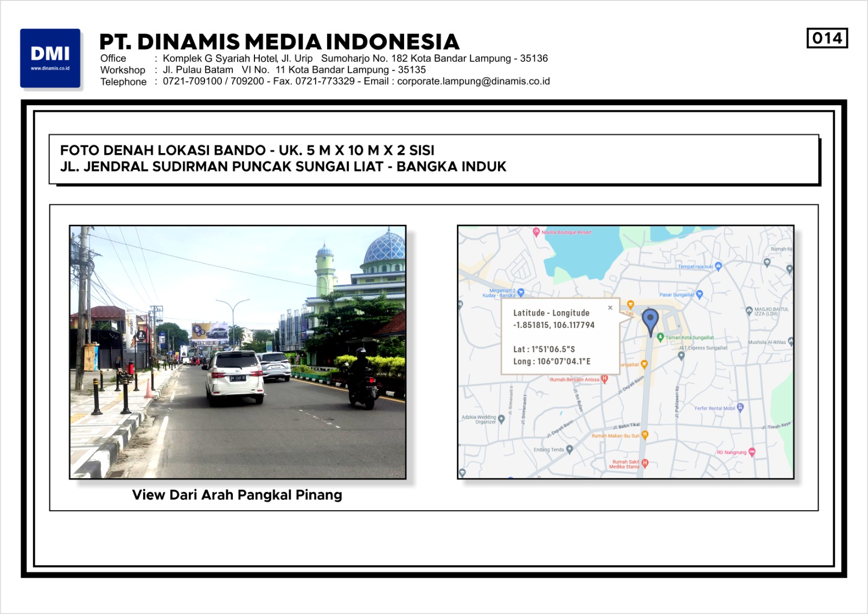The image size is (868, 614).
Task: Click the Endang Tenda gray pin
Action: 569,450
